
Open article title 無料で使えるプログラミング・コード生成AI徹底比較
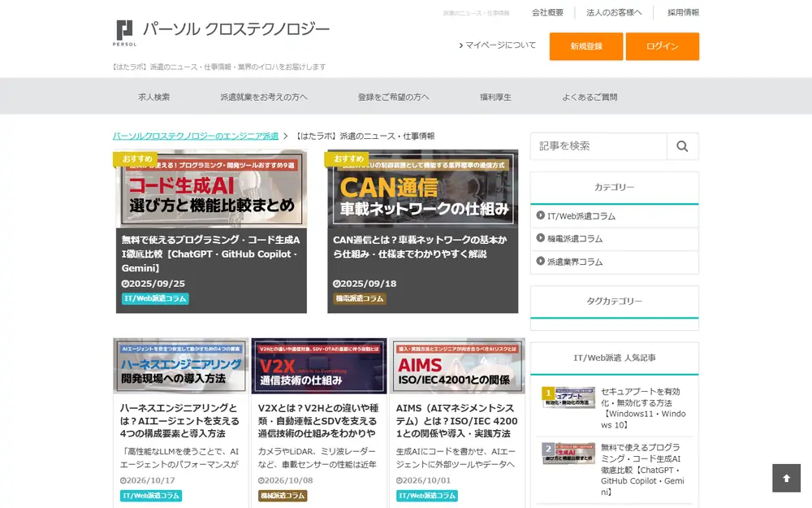point(211,254)
